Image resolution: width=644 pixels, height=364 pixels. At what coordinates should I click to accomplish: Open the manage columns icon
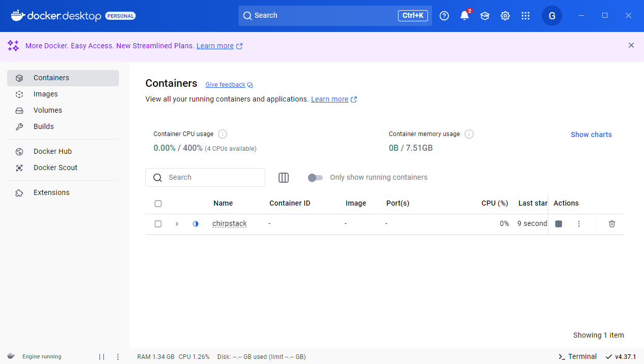284,178
